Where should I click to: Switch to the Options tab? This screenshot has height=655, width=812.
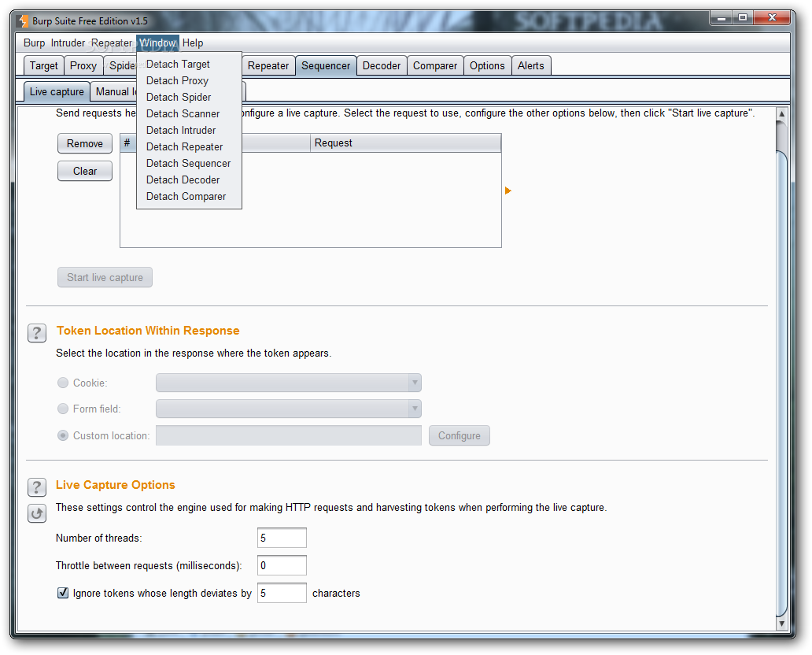[487, 66]
